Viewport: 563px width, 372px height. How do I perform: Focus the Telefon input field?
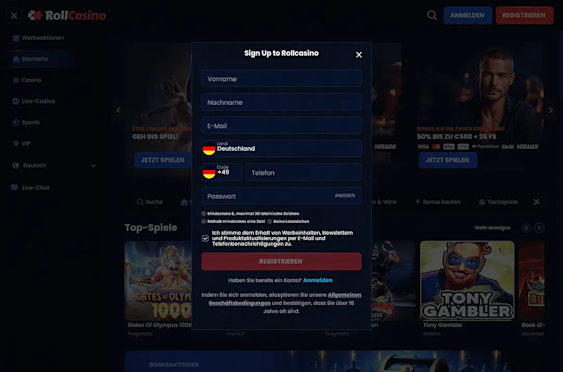tap(303, 173)
